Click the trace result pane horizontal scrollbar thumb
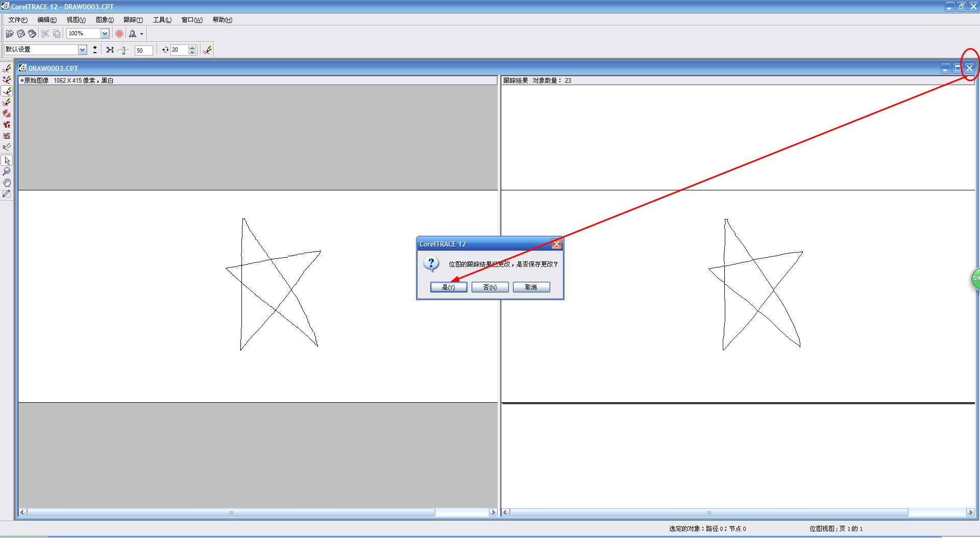980x538 pixels. click(709, 512)
